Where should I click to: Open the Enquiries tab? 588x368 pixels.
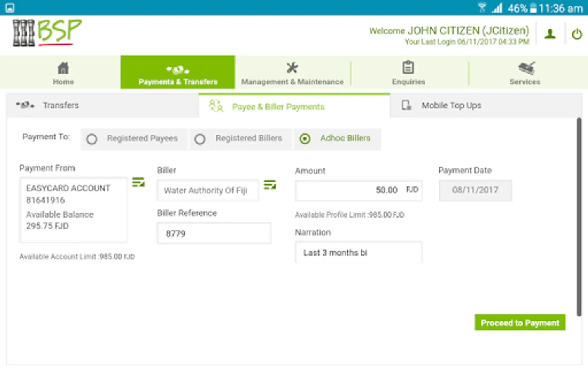pyautogui.click(x=408, y=72)
